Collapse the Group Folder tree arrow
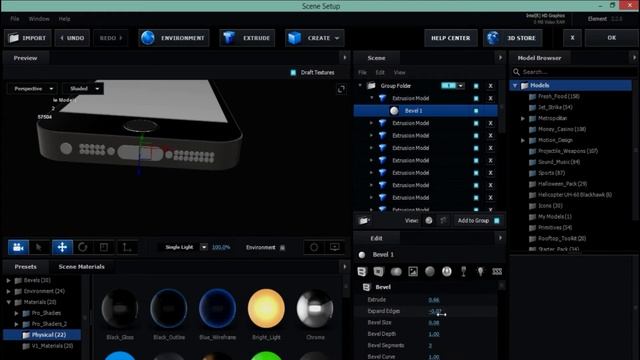Image resolution: width=640 pixels, height=360 pixels. (360, 86)
